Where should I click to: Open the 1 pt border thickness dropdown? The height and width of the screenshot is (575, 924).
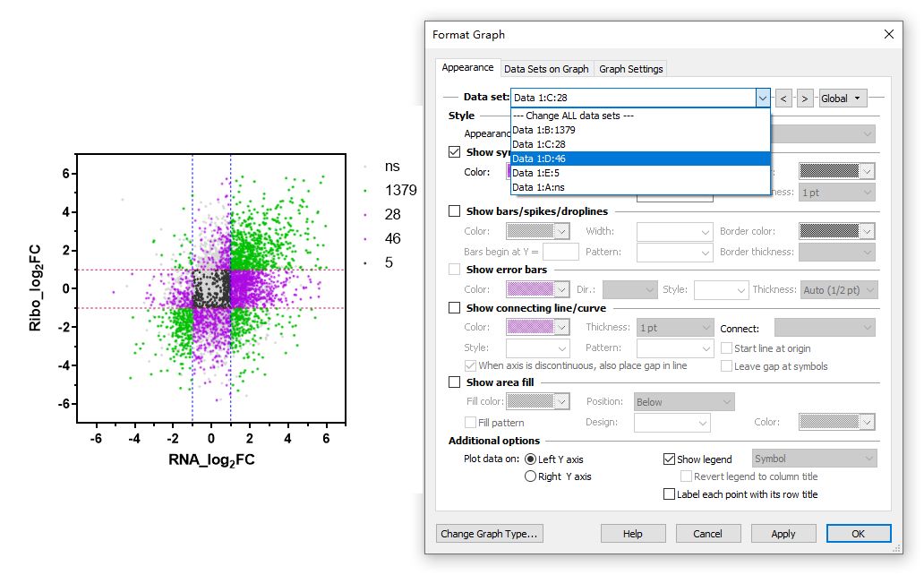coord(837,193)
